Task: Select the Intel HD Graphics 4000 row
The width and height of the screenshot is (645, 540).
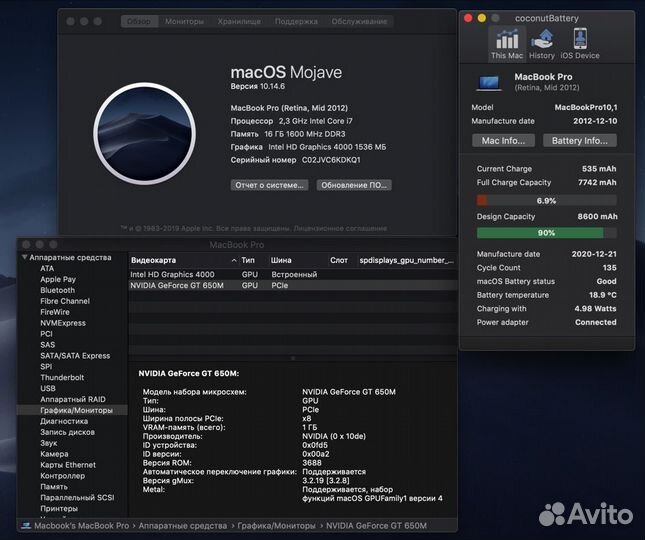Action: pyautogui.click(x=292, y=274)
